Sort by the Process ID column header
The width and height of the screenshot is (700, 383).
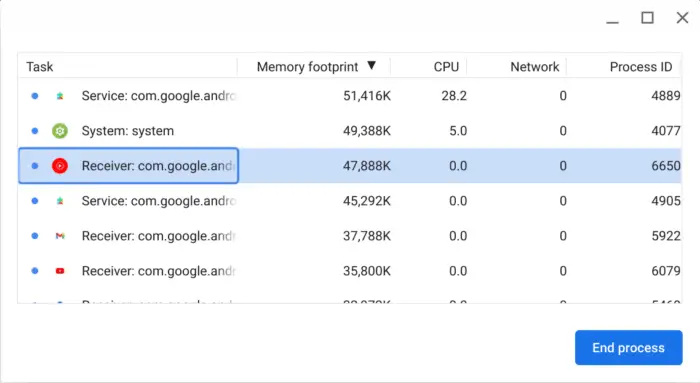pos(641,67)
